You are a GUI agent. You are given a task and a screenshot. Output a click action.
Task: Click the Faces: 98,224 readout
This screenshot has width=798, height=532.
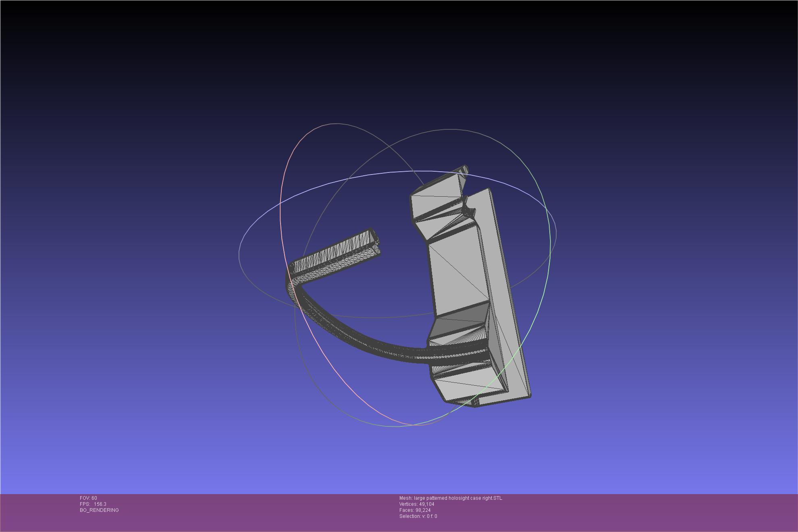(415, 510)
